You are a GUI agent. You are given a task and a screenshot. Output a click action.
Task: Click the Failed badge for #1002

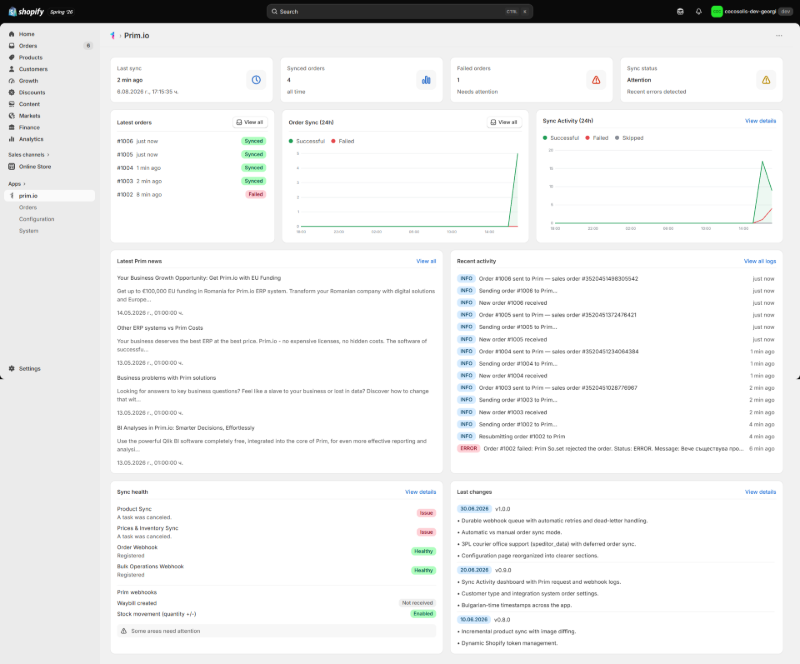256,194
